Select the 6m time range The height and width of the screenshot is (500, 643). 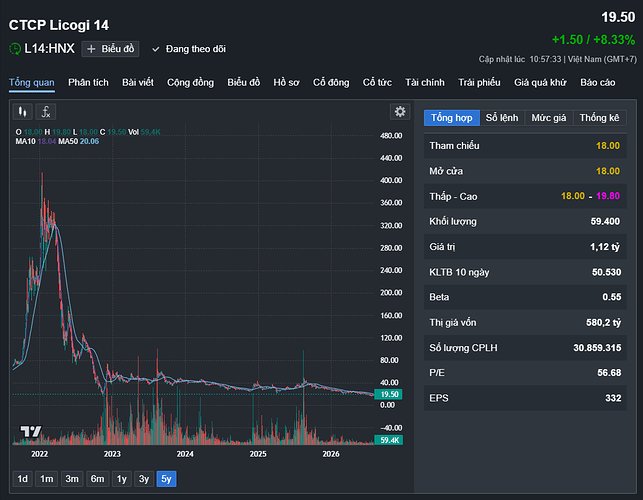click(97, 479)
